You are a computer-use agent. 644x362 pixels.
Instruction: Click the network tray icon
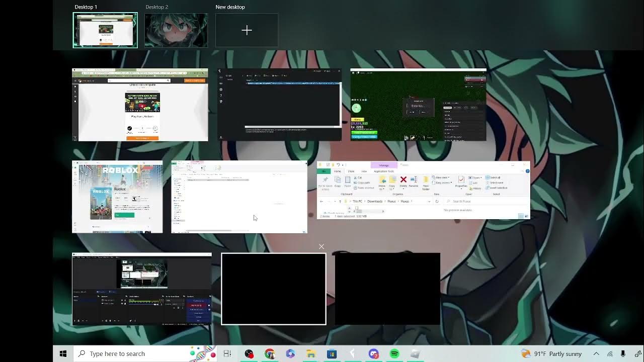click(x=610, y=353)
